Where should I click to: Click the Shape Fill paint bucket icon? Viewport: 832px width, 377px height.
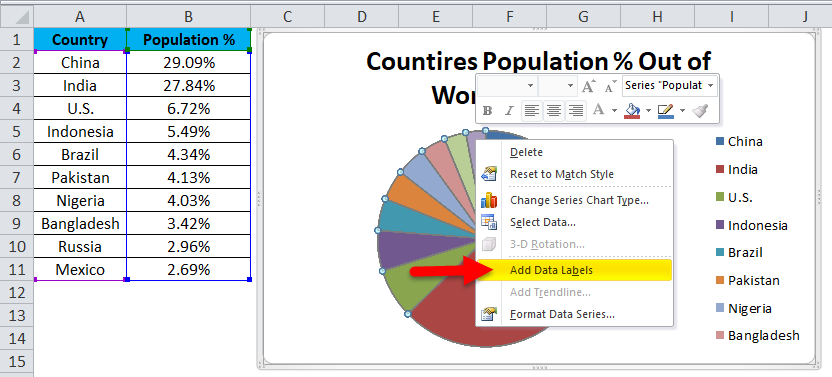coord(632,110)
